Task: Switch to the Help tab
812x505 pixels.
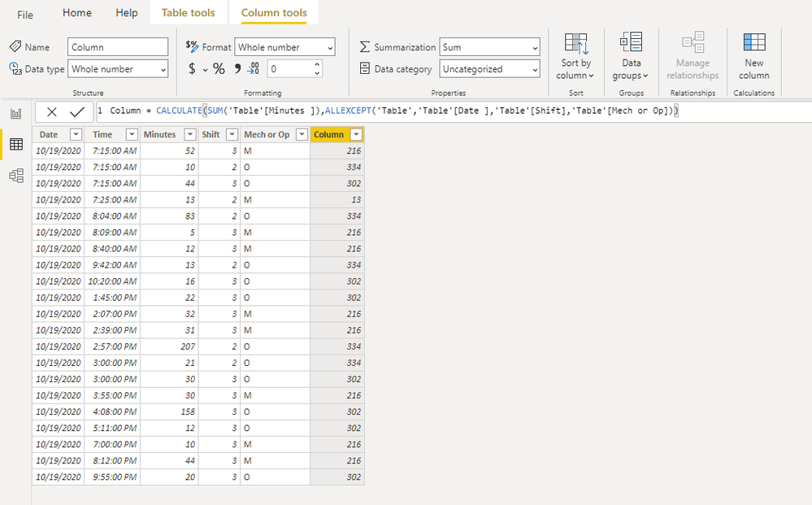Action: click(x=126, y=13)
